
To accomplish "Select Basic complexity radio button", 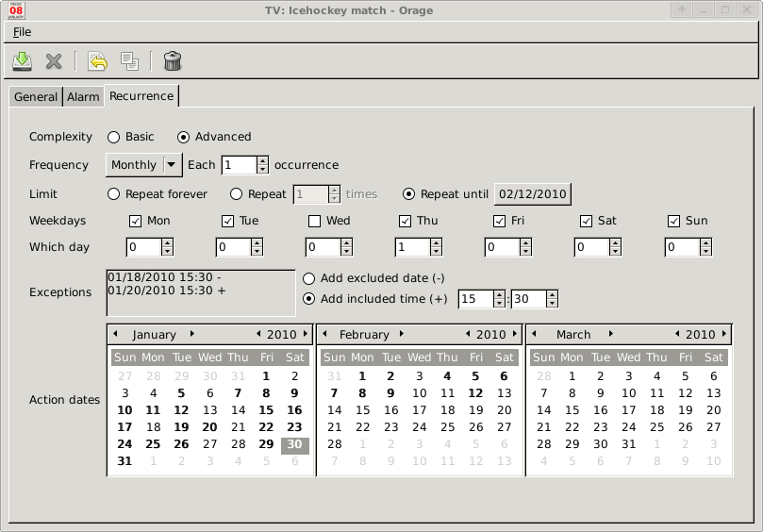I will point(130,137).
